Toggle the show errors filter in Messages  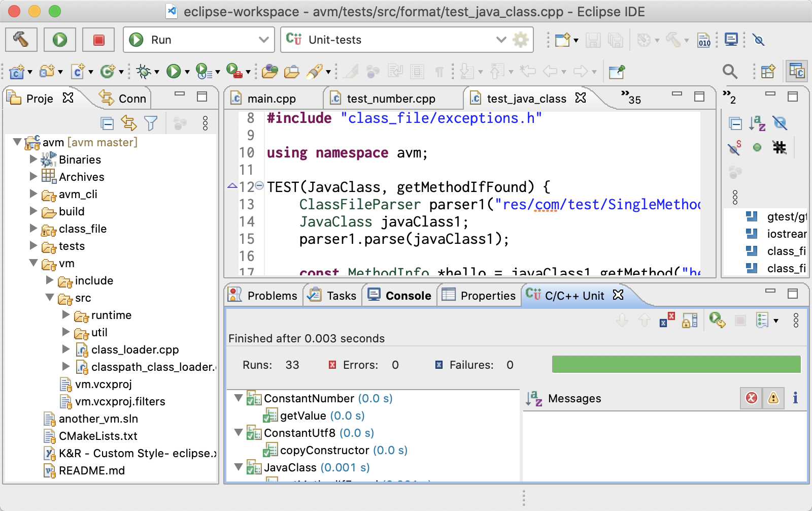coord(752,398)
